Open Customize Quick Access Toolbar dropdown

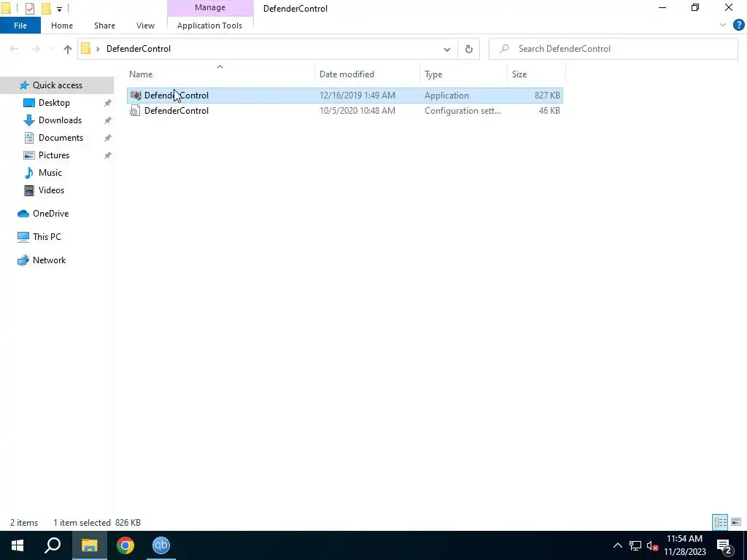pyautogui.click(x=59, y=9)
